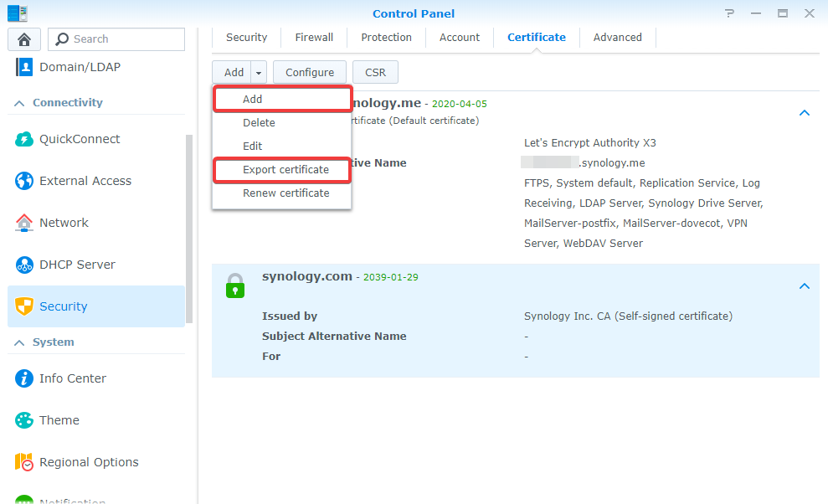Collapse the System section

[19, 342]
